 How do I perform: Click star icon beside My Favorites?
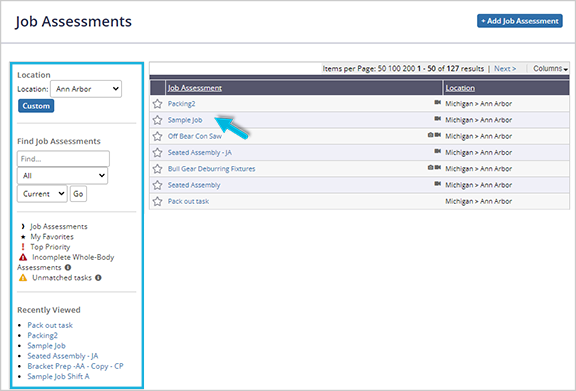23,237
